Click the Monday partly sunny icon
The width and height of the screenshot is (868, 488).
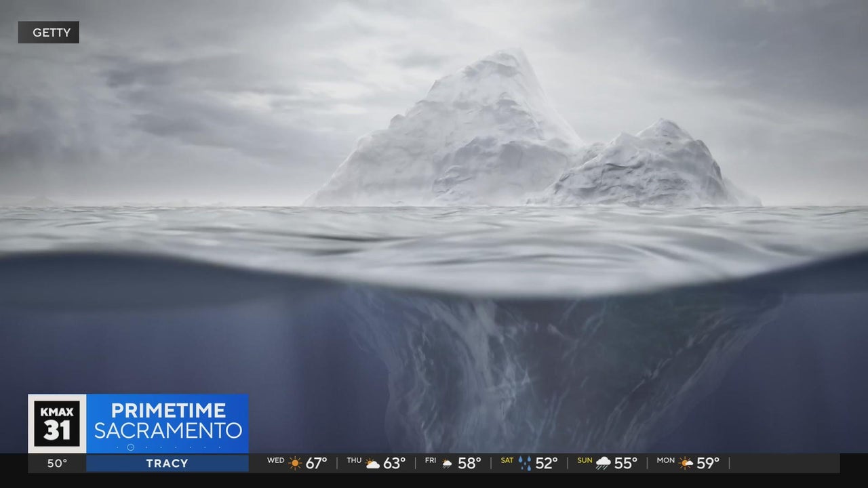(x=686, y=464)
